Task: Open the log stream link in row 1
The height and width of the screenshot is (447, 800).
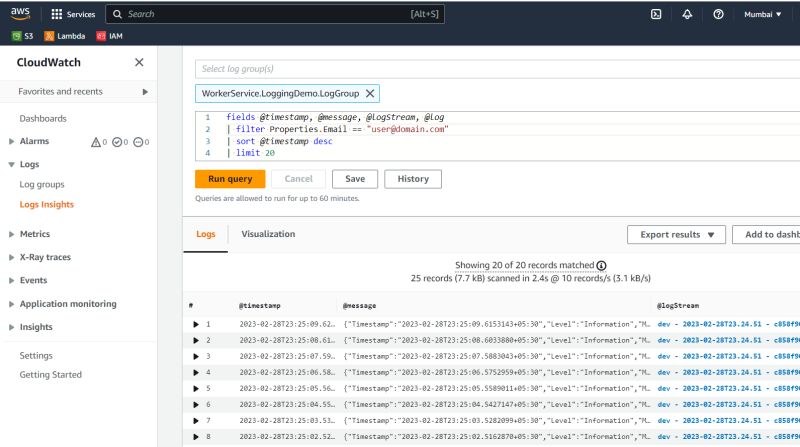Action: click(x=729, y=325)
